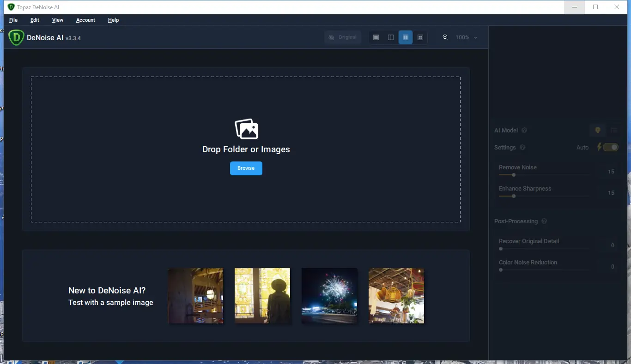This screenshot has width=631, height=364.
Task: Toggle the Original preview button
Action: point(343,37)
